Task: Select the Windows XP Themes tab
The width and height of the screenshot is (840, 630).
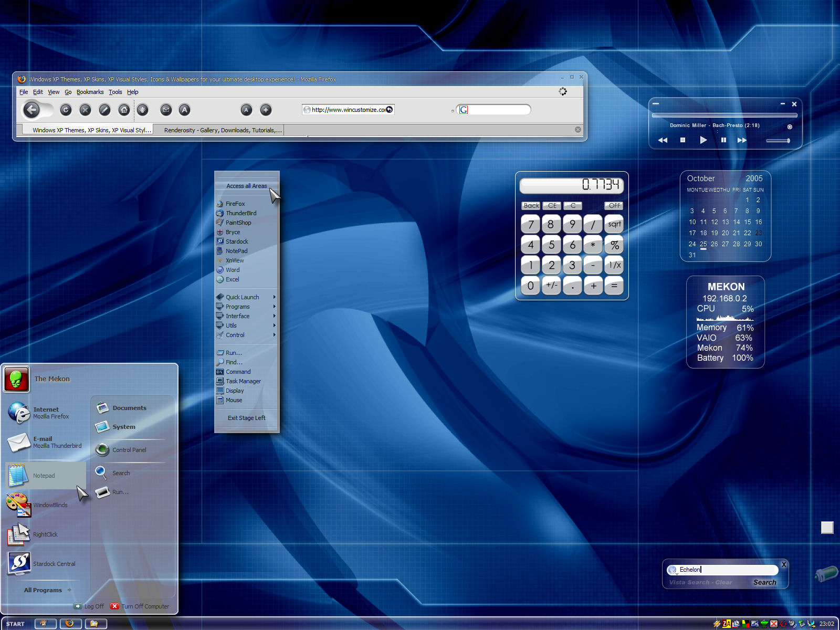Action: [x=88, y=130]
